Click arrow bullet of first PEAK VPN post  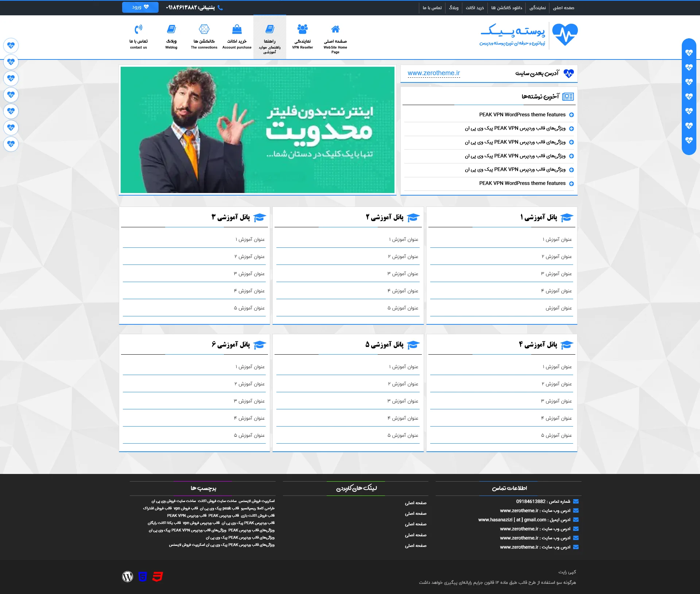571,115
